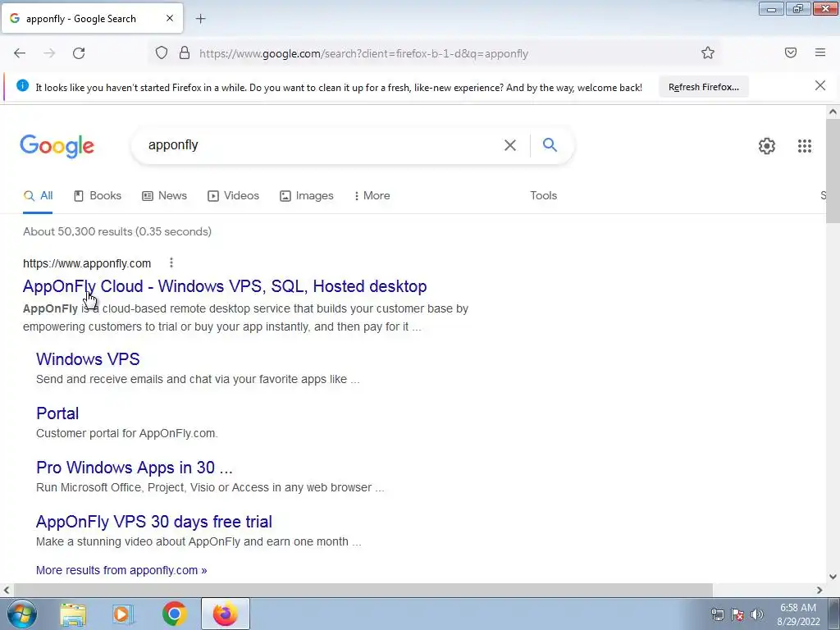Open the AppOnFly Cloud result link
Screen dimensions: 840x630
coord(225,286)
